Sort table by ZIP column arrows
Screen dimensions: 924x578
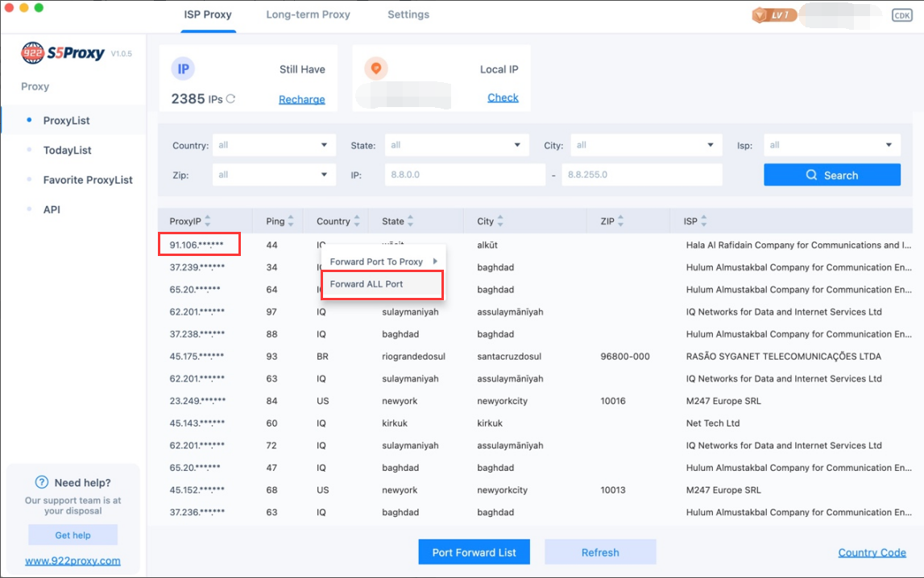(x=620, y=221)
